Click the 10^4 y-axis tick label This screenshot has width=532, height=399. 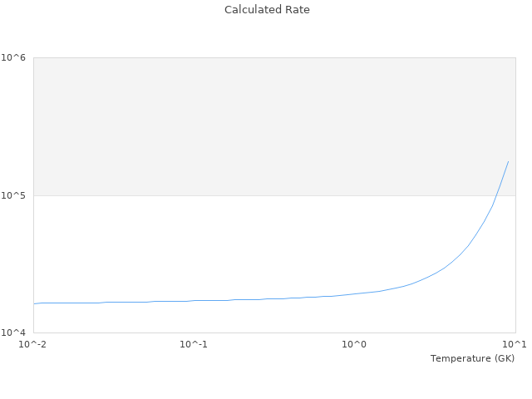14,333
